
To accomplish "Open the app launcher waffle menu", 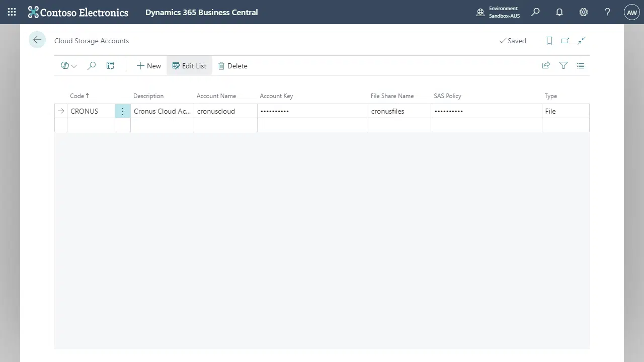I will click(12, 12).
